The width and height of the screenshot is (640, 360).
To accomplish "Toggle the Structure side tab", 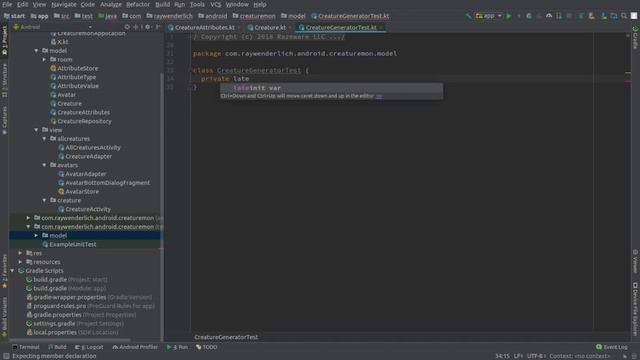I will (4, 80).
